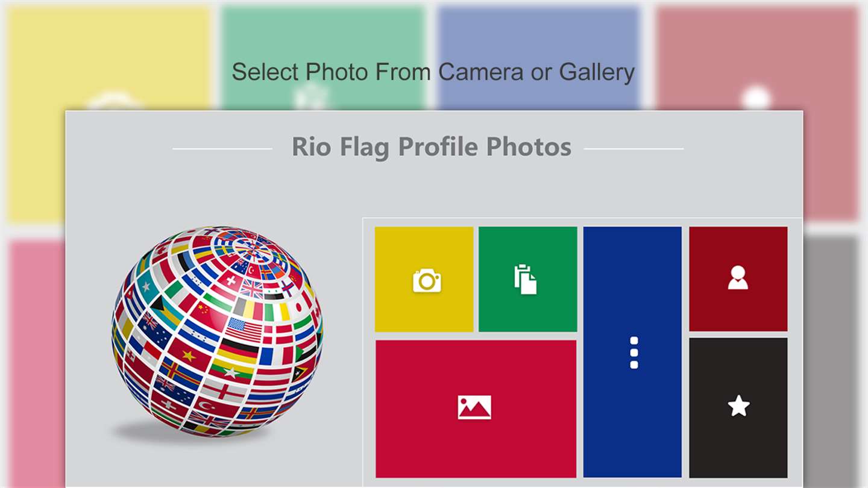Open more options on blue three-dots tile
The image size is (868, 488).
click(632, 352)
